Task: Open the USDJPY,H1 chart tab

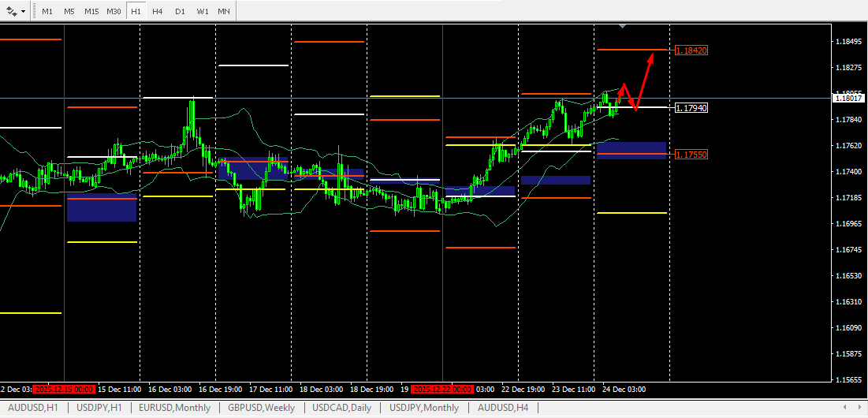Action: (x=99, y=408)
